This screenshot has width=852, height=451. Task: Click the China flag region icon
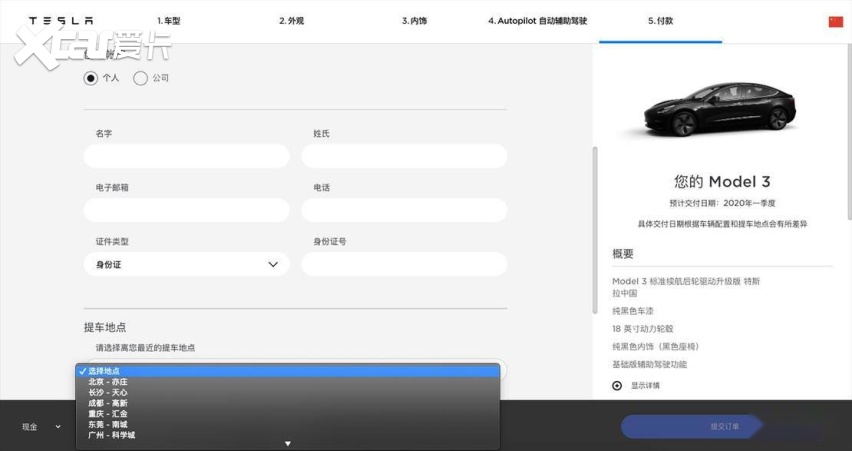click(835, 21)
